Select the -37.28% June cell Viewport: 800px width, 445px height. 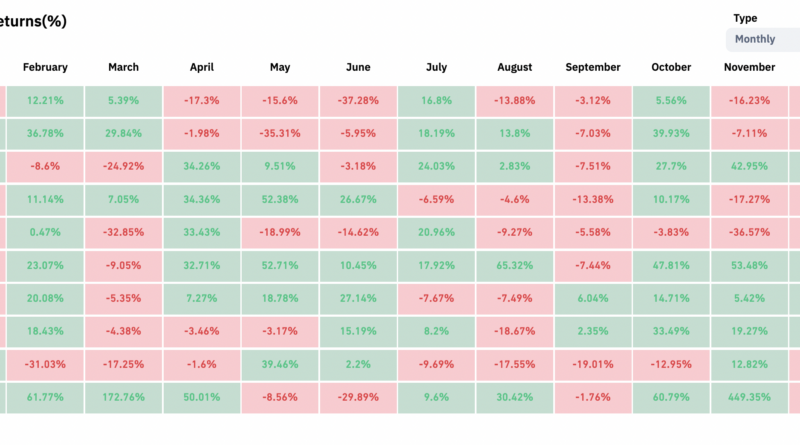[359, 101]
